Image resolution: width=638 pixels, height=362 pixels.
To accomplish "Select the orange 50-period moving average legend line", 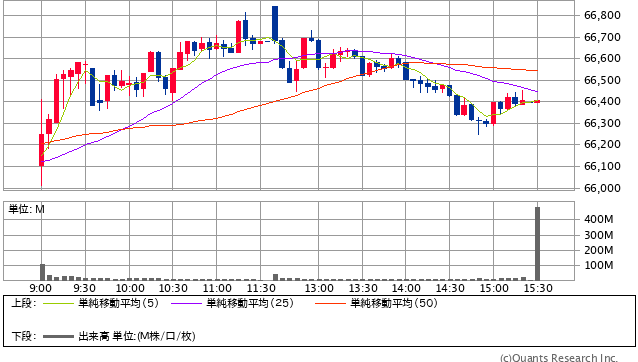I will pos(331,303).
